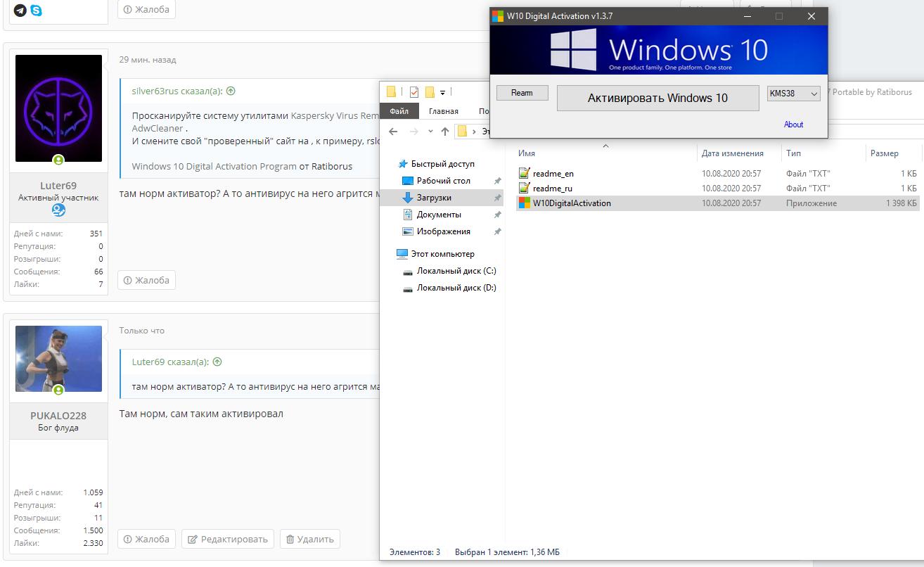The height and width of the screenshot is (567, 924).
Task: Click Жалоба under PUKALO228's post
Action: point(146,539)
